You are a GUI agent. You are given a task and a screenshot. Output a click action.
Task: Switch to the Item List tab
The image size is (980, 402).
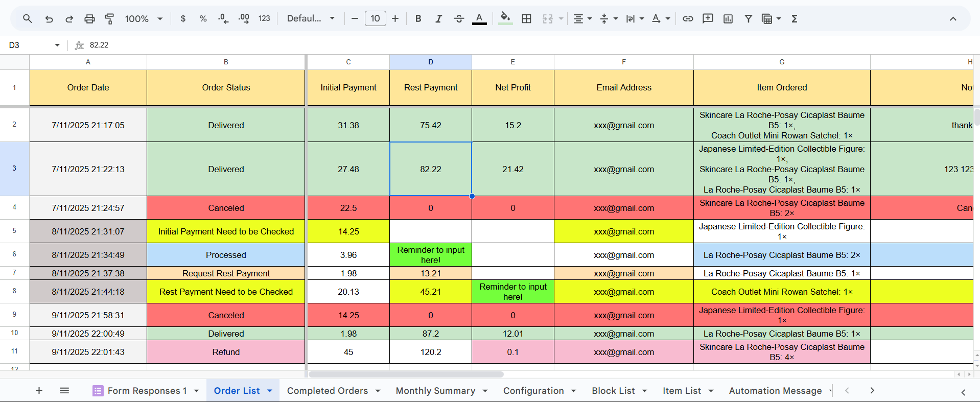(682, 391)
